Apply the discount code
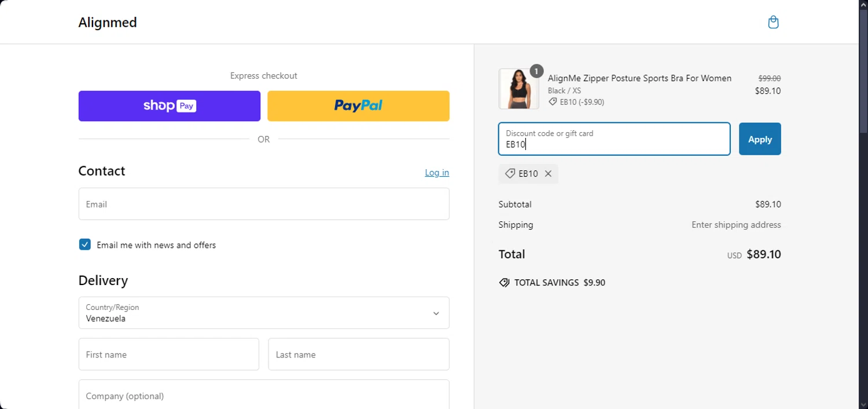This screenshot has height=409, width=868. 760,139
